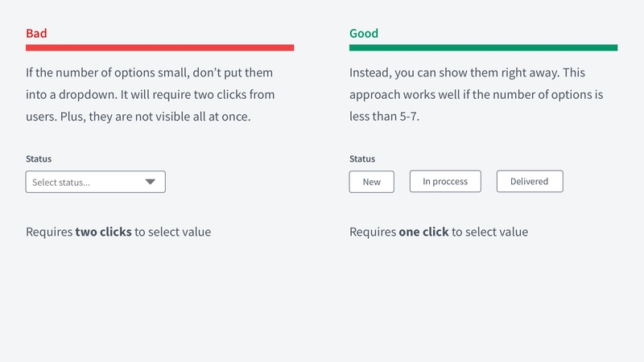Open the Select status dropdown
The image size is (644, 362).
pos(95,182)
